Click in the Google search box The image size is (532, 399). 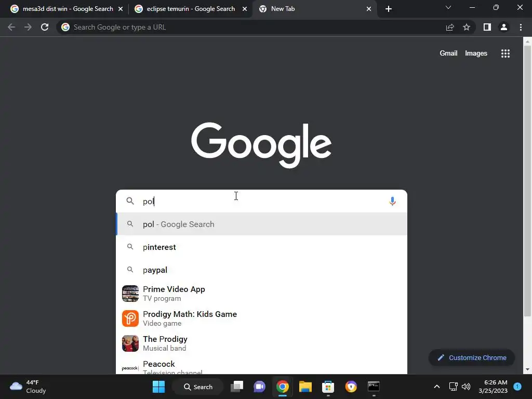[x=261, y=201]
